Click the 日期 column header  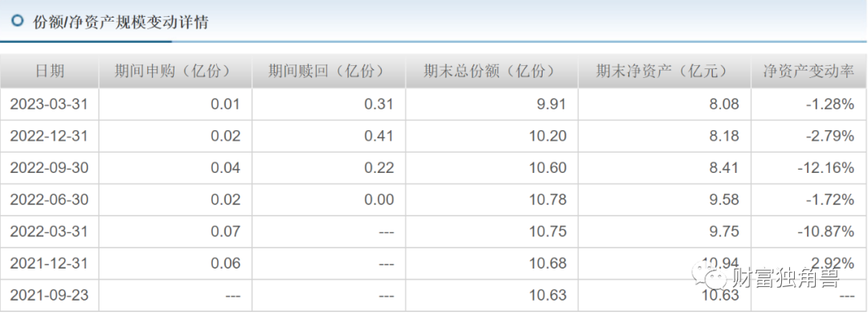point(50,72)
